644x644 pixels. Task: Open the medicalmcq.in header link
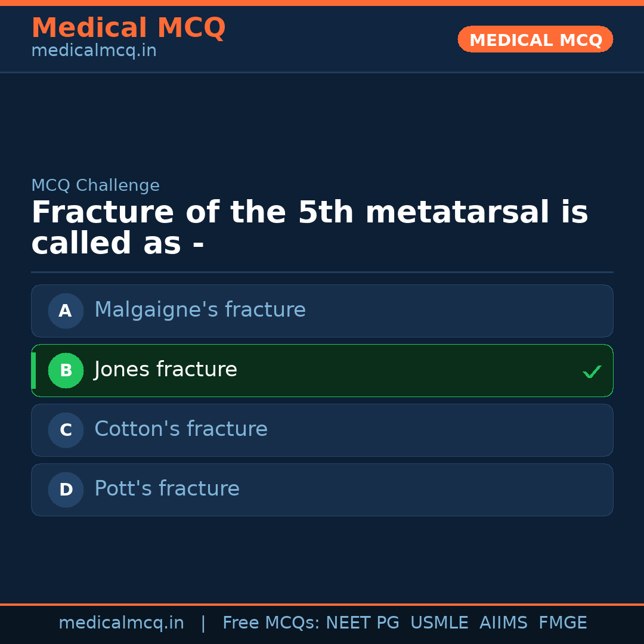tap(93, 51)
